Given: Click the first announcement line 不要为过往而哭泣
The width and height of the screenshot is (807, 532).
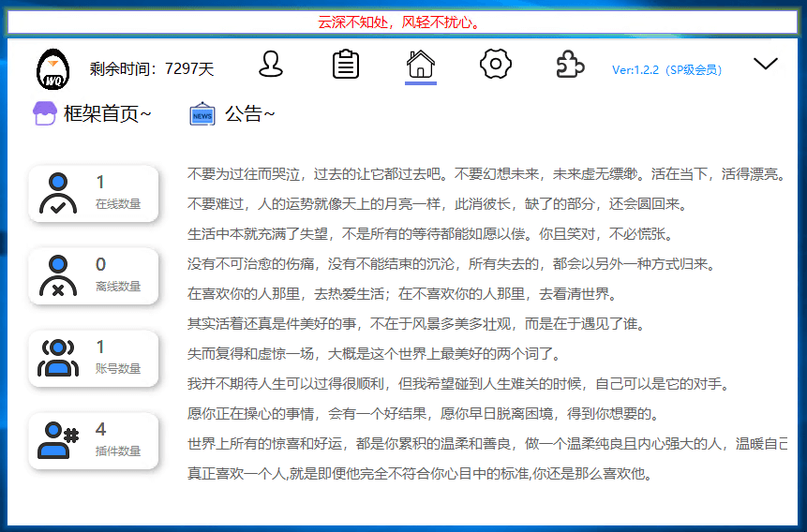Looking at the screenshot, I should [485, 174].
